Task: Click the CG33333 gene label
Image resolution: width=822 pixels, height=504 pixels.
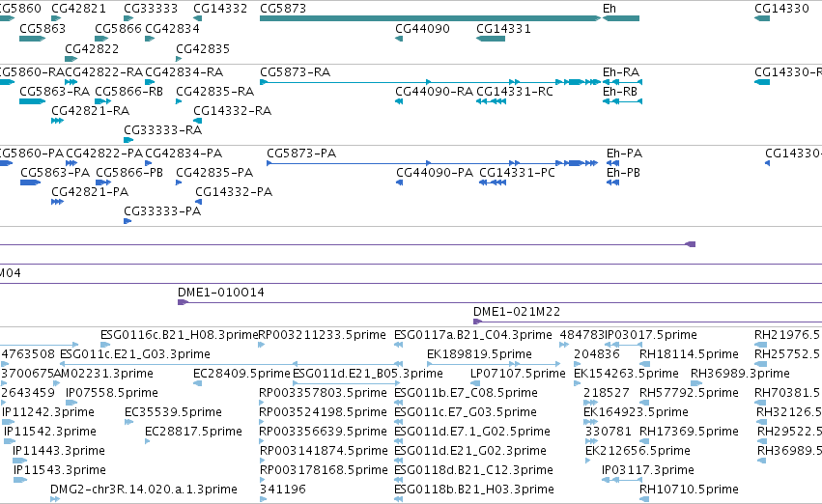Action: [x=151, y=9]
